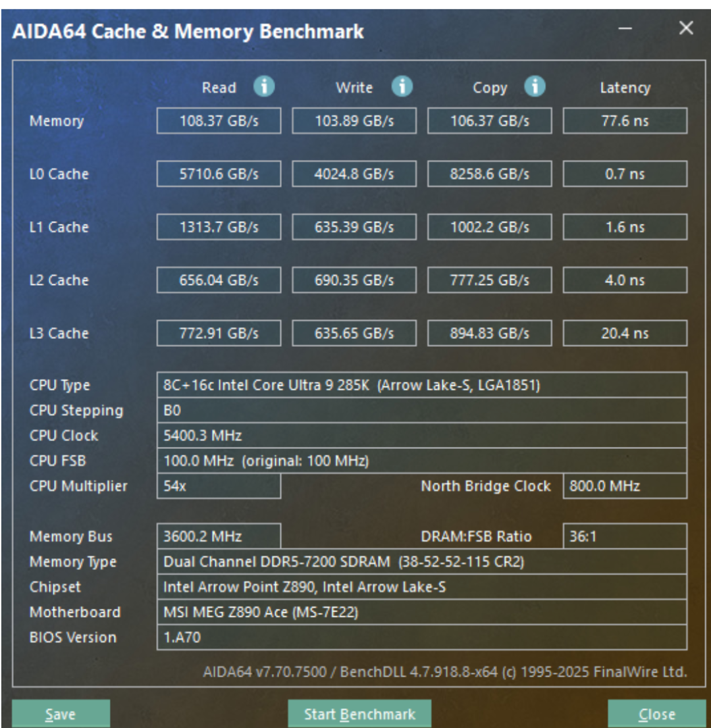Viewport: 711px width, 728px height.
Task: Click L3 Cache Copy 894.83 GB/s
Action: (490, 333)
